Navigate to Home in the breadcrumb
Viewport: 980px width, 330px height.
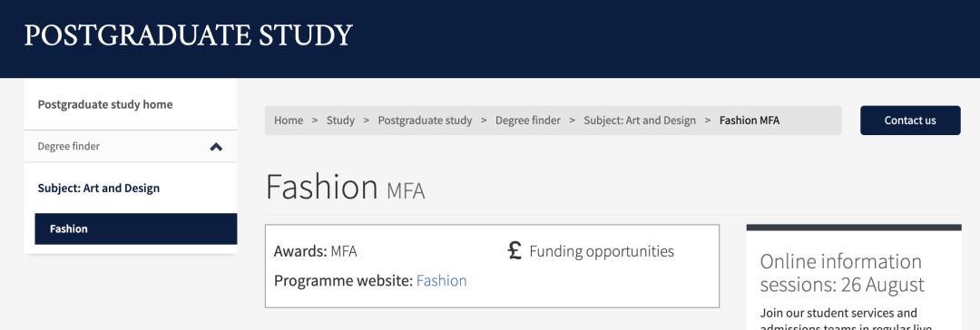tap(289, 120)
